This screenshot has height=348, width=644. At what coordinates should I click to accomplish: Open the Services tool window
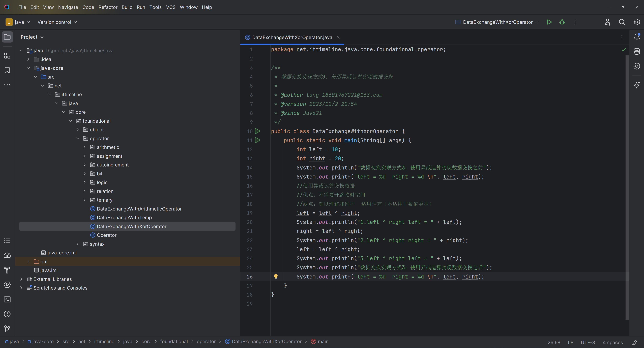pyautogui.click(x=7, y=285)
